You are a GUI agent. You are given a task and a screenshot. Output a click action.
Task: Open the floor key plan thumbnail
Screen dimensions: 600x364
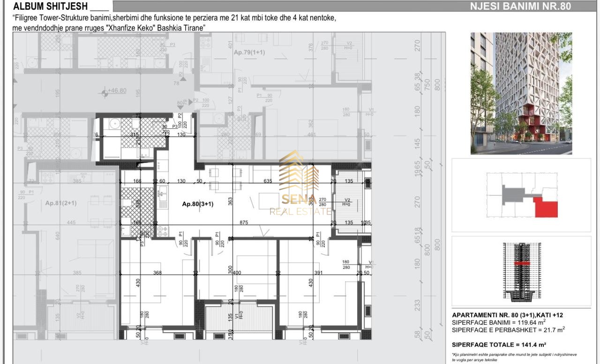[521, 195]
